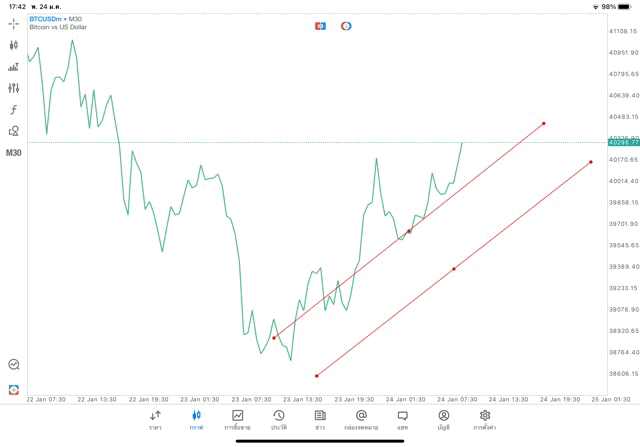Screen dimensions: 640x447
Task: Tap the chart search icon at lower left
Action: pos(14,365)
